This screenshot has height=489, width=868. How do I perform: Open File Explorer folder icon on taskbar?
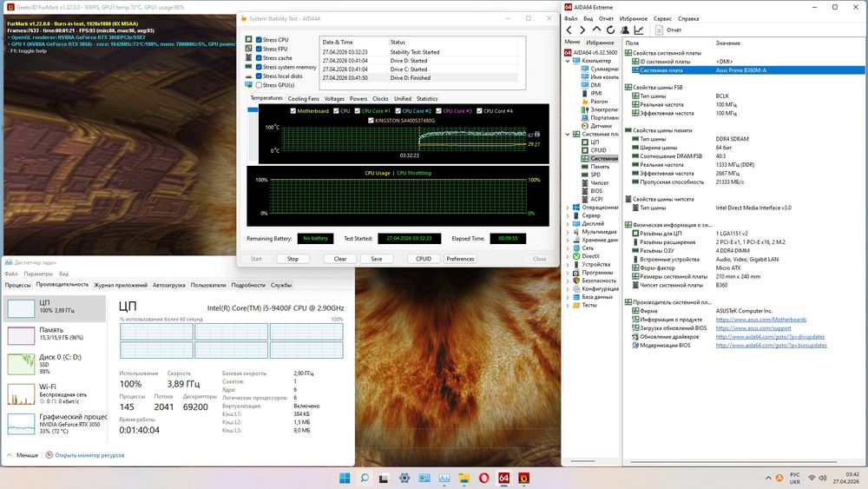pyautogui.click(x=464, y=478)
